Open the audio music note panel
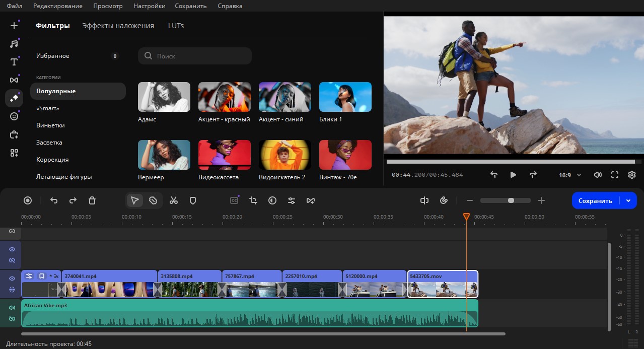The height and width of the screenshot is (349, 644). tap(14, 44)
